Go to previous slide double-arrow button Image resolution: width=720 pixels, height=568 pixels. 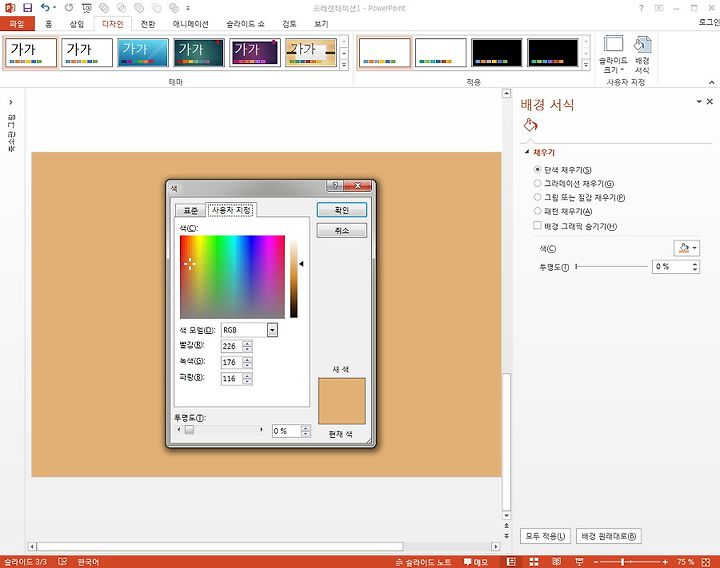pos(506,526)
